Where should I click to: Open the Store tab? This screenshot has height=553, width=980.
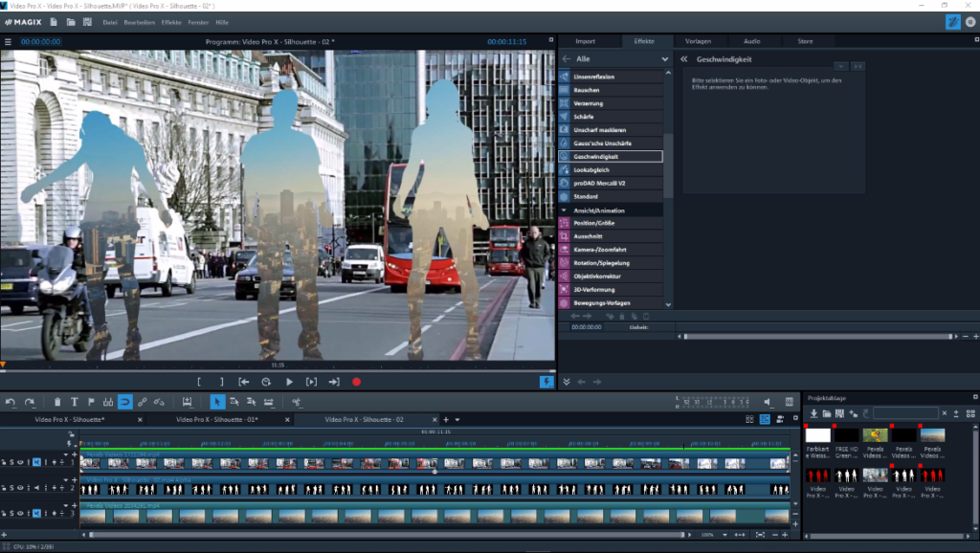[805, 41]
